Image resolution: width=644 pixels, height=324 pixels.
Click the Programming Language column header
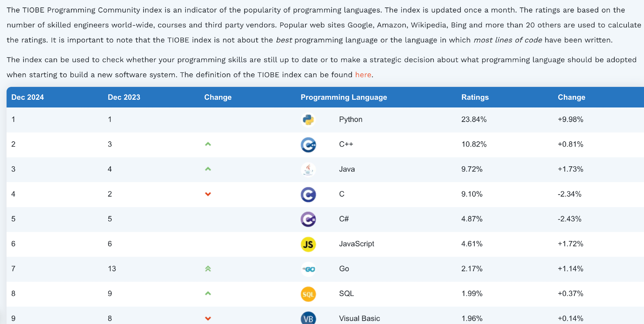tap(344, 97)
